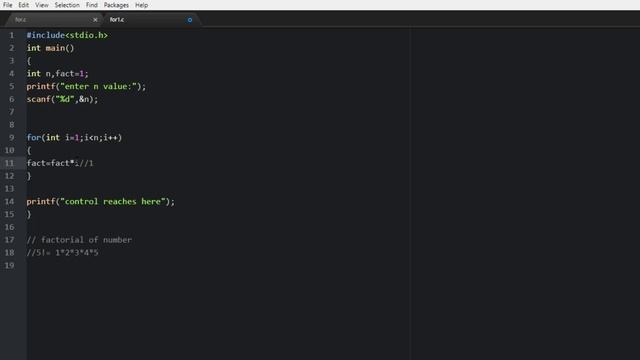This screenshot has width=640, height=360.
Task: Click line number 14 in gutter
Action: 9,202
